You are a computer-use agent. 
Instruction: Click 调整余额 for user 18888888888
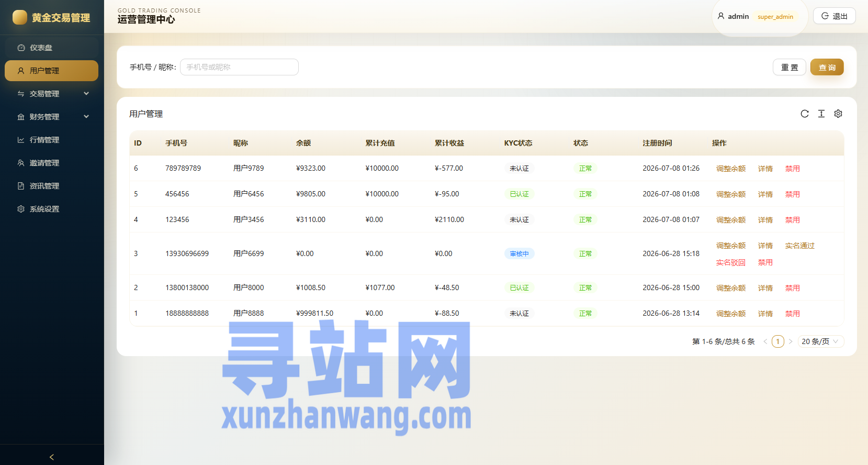[x=731, y=314]
